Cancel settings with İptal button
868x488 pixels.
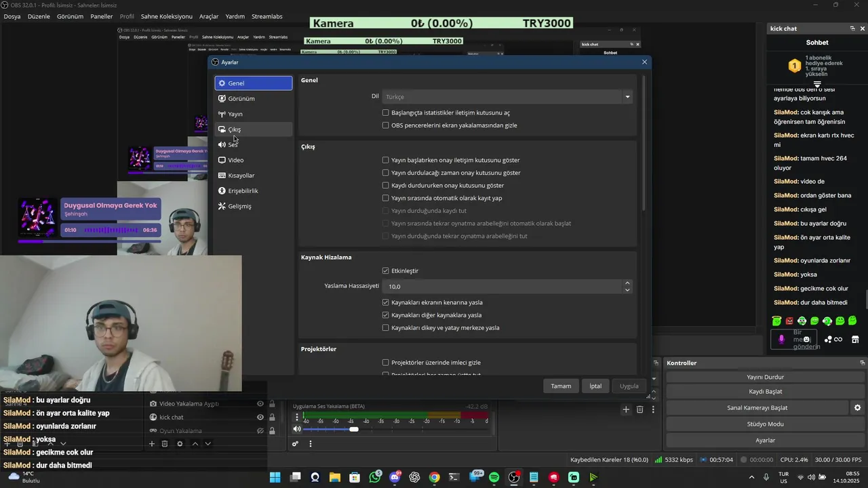[x=595, y=386]
